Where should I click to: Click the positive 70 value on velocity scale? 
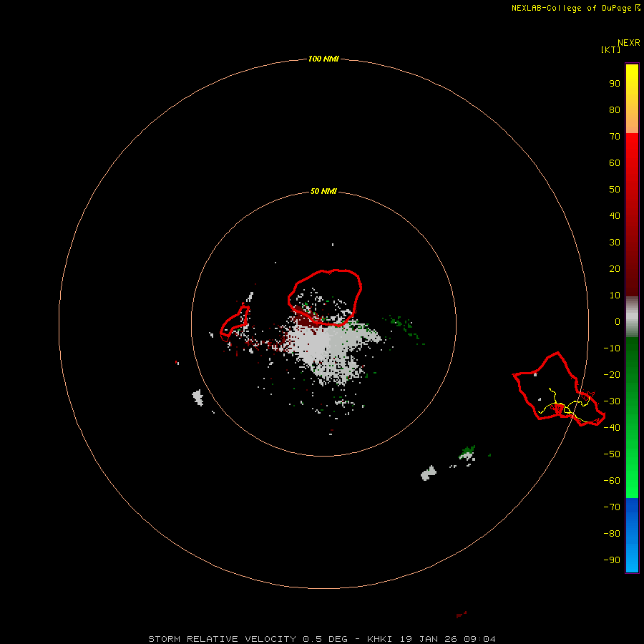point(615,137)
